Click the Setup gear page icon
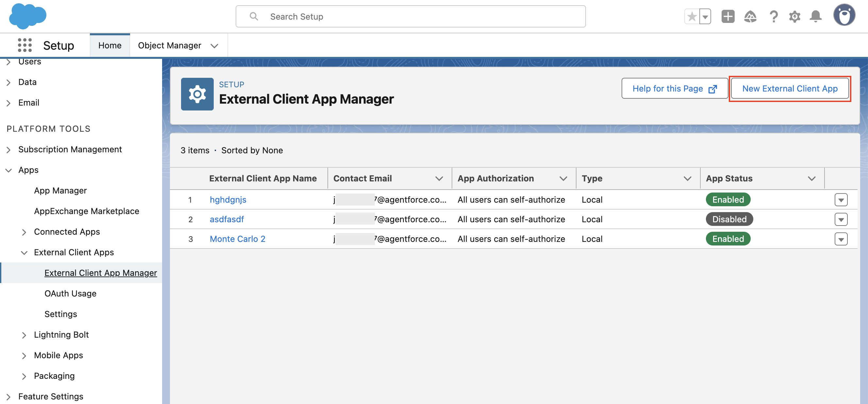The height and width of the screenshot is (404, 868). pos(197,94)
